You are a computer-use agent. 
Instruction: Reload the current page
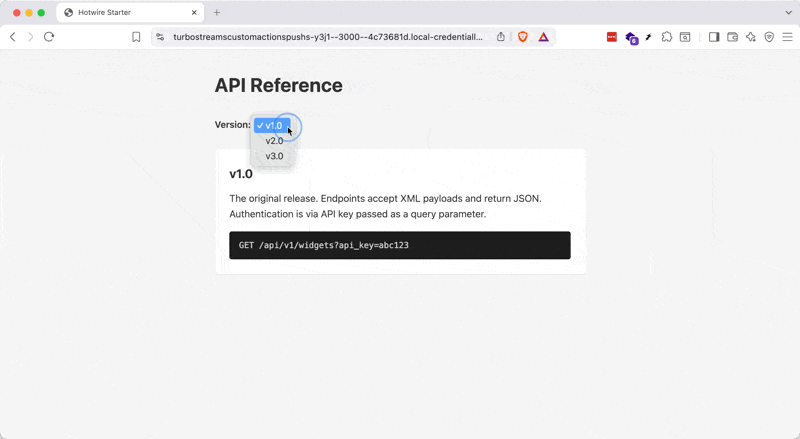point(49,37)
